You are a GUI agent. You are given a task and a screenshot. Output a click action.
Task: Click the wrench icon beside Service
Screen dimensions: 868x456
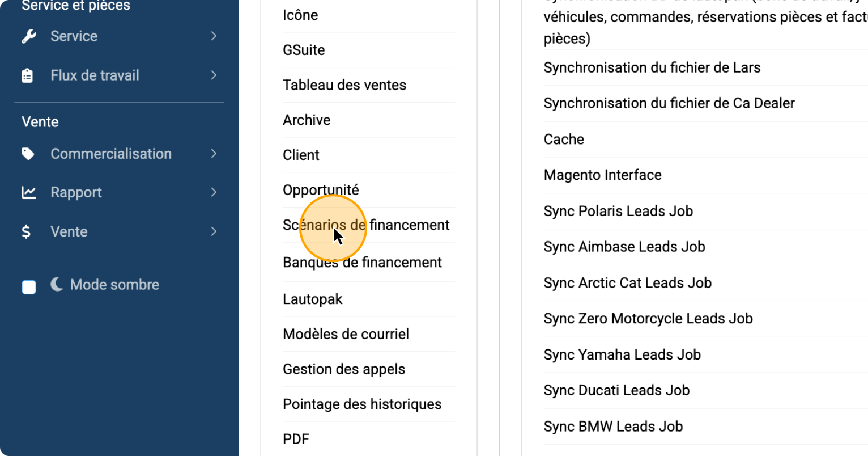click(28, 36)
